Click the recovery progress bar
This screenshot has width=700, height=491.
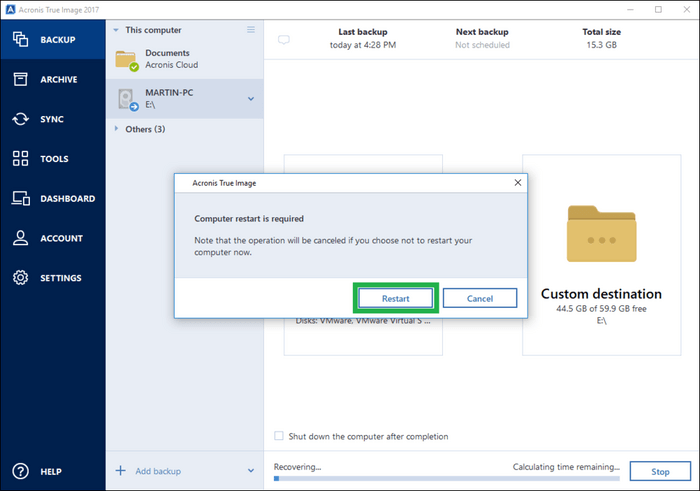[x=446, y=479]
